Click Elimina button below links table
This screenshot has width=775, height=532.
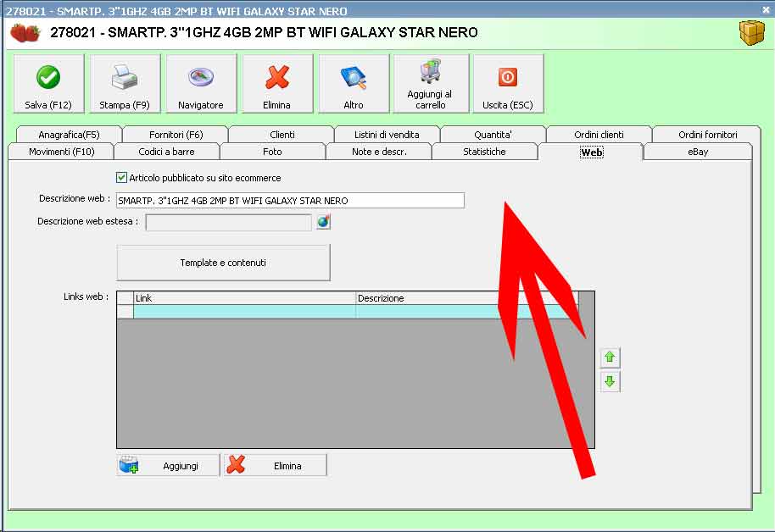point(276,465)
